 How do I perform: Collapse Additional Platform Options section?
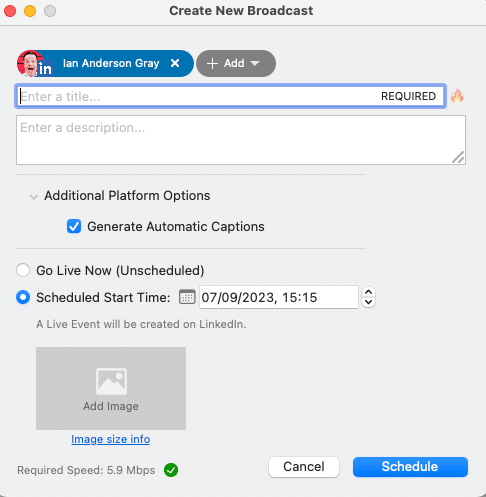[x=33, y=197]
